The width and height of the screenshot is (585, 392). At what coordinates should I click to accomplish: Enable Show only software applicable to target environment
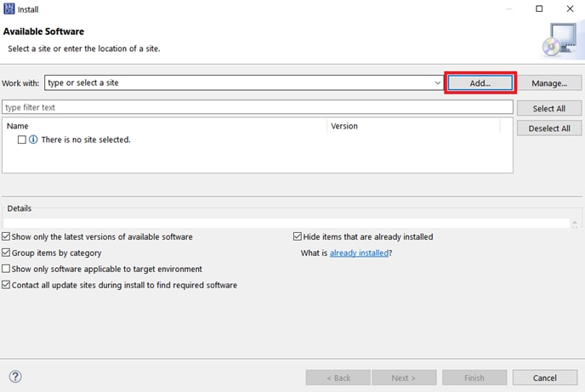pyautogui.click(x=7, y=270)
